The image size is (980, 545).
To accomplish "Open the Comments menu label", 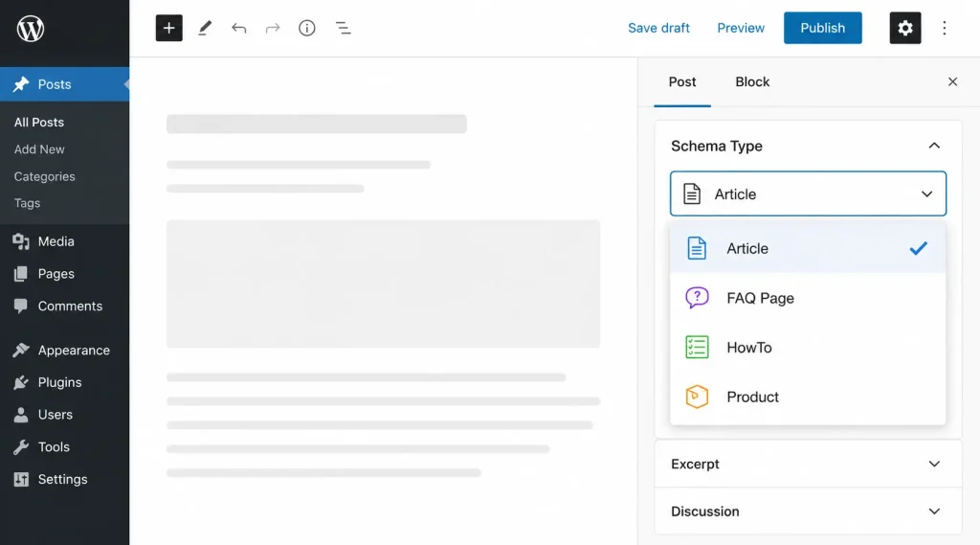I will pos(70,306).
